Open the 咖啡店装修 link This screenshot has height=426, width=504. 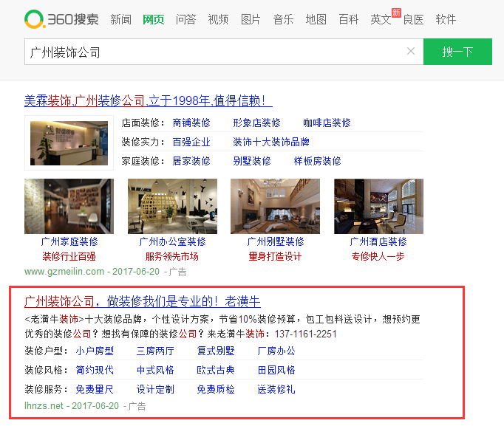(327, 123)
